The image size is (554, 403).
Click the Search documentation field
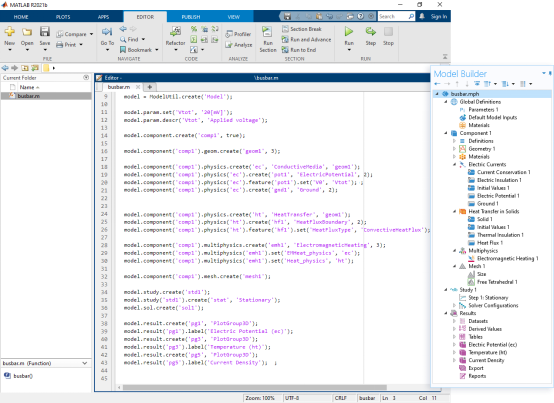click(x=396, y=17)
